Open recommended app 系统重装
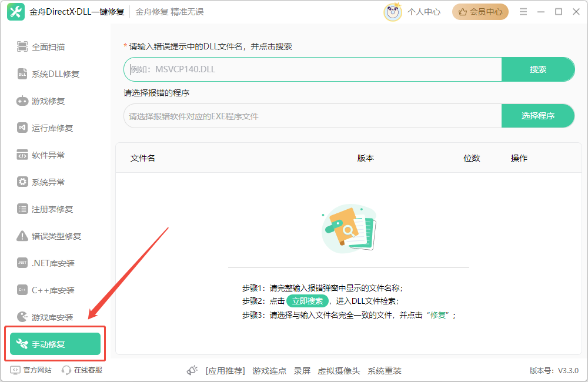This screenshot has height=382, width=588. coord(385,371)
